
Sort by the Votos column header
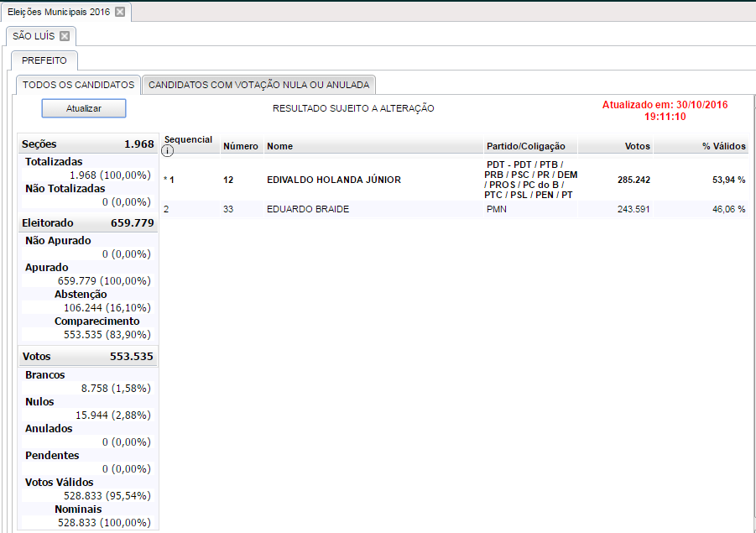[637, 146]
